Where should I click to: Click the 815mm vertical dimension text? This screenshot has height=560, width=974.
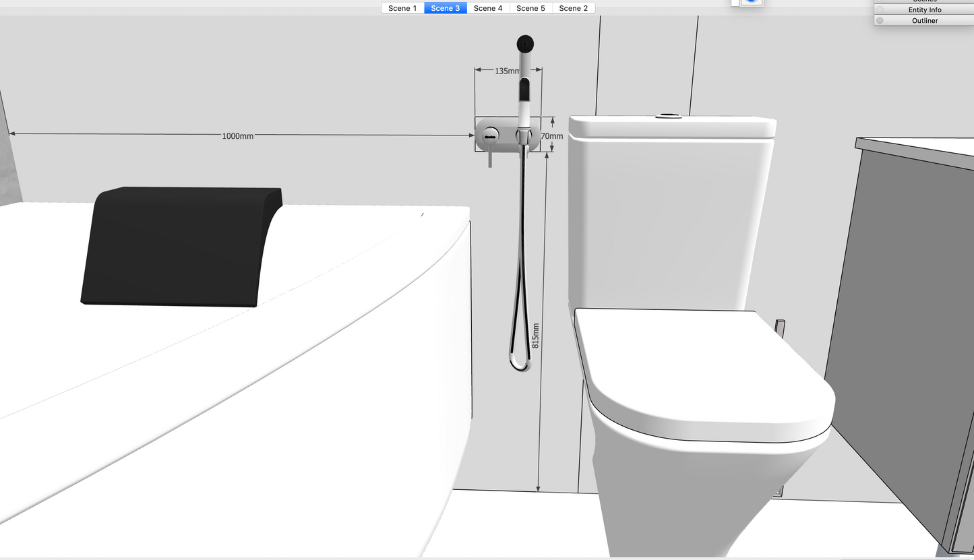pyautogui.click(x=536, y=335)
